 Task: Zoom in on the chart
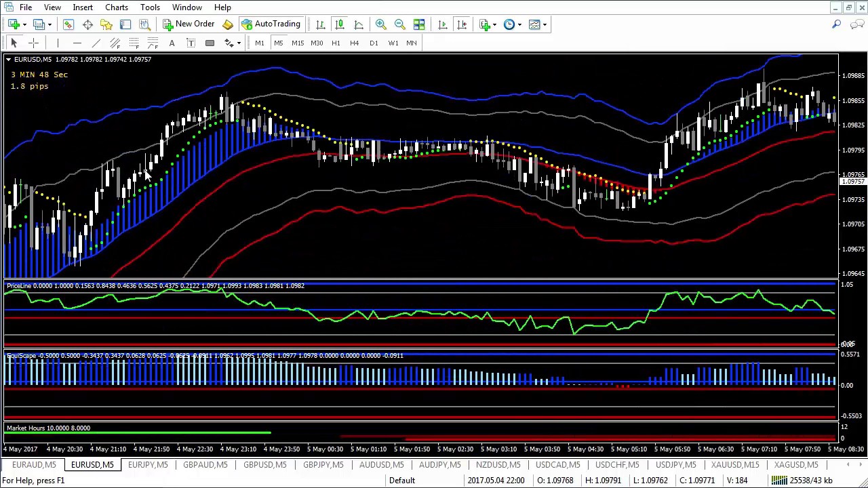pos(381,24)
